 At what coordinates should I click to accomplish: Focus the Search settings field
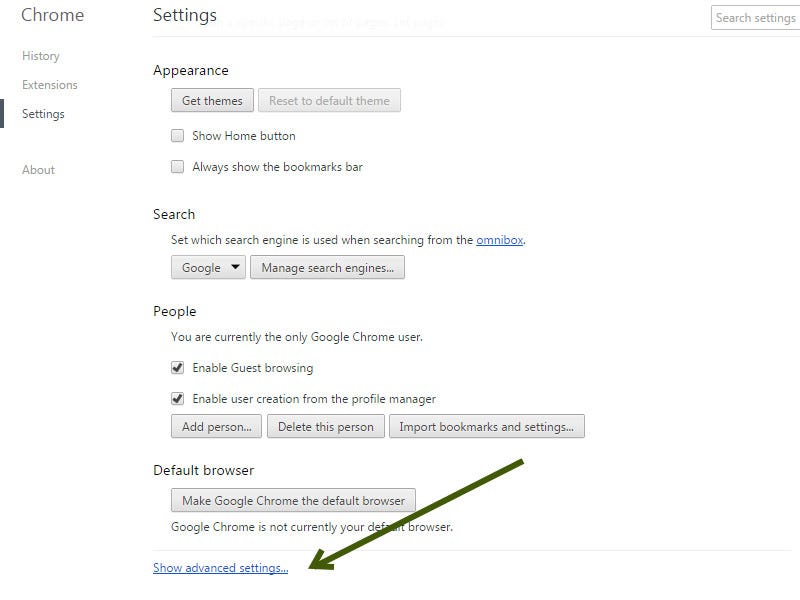[756, 18]
